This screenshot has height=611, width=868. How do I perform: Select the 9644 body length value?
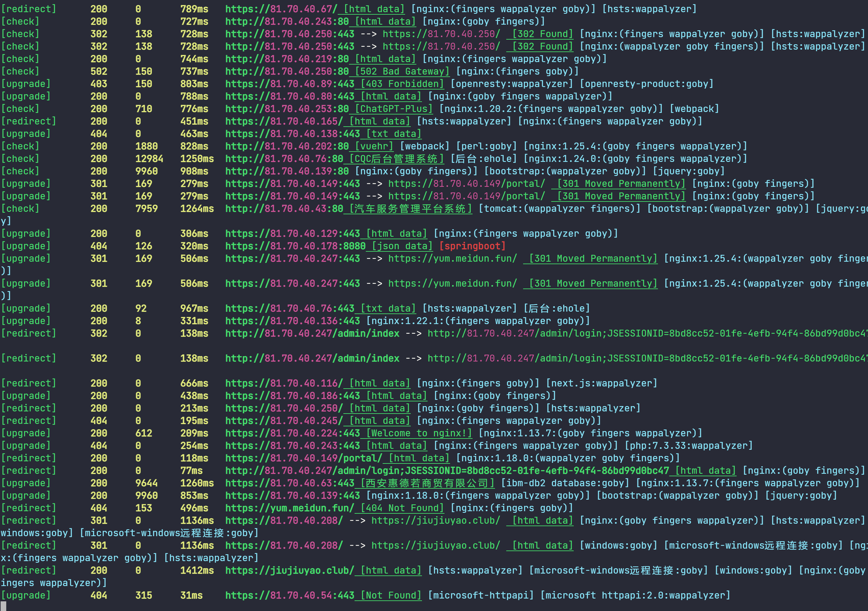coord(146,482)
